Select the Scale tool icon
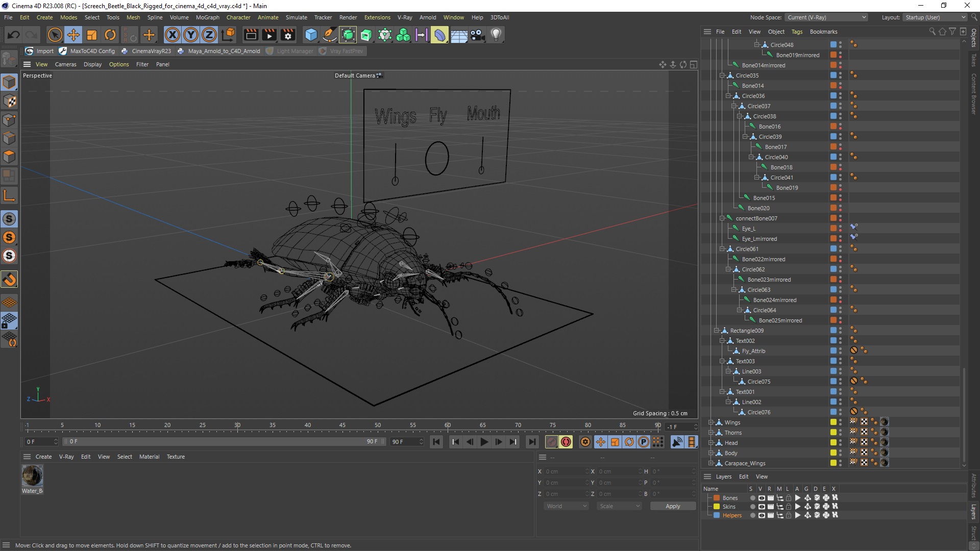This screenshot has height=551, width=980. click(x=92, y=35)
